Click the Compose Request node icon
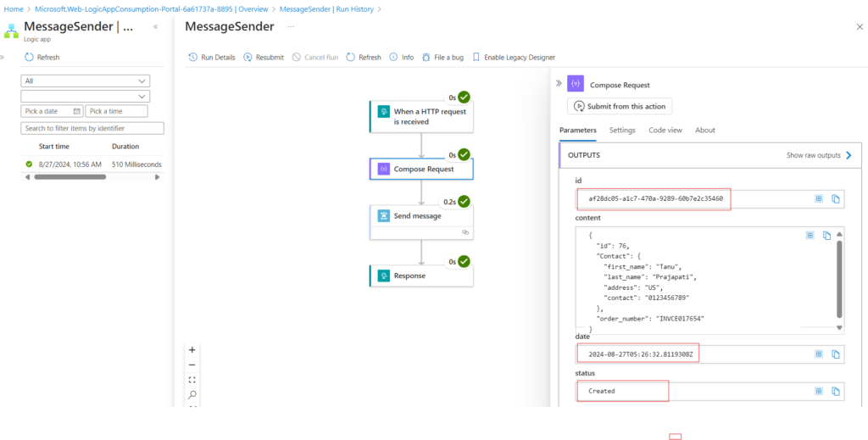Viewport: 868px width, 440px height. pyautogui.click(x=384, y=170)
